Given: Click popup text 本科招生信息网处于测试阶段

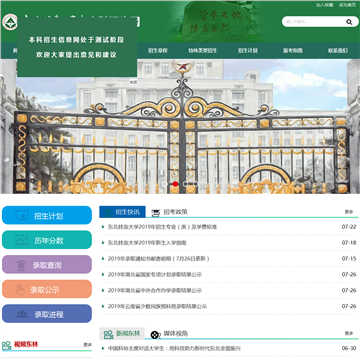Looking at the screenshot, I should [x=76, y=40].
